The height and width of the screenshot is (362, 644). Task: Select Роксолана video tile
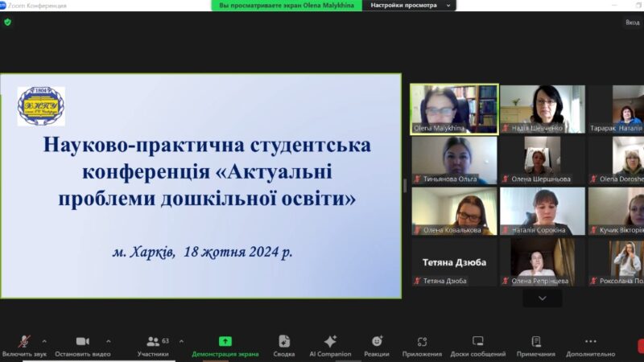[x=616, y=262]
